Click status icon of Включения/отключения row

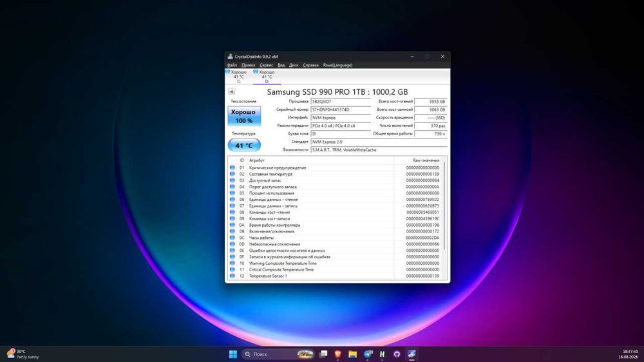(x=232, y=231)
